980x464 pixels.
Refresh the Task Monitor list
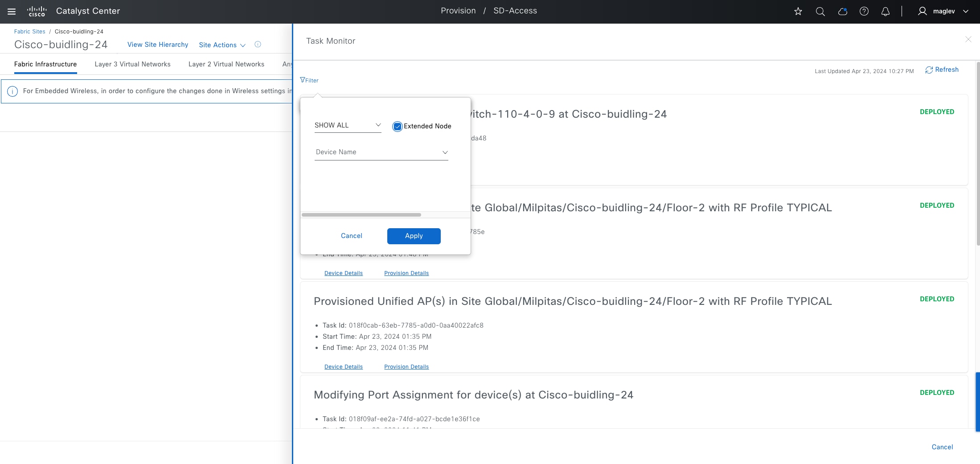[942, 70]
